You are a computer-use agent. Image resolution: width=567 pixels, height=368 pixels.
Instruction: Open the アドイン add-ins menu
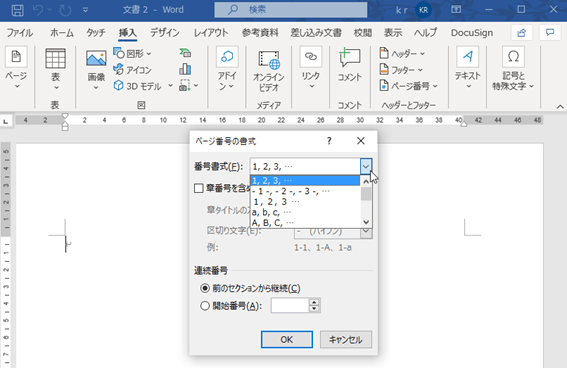(227, 69)
